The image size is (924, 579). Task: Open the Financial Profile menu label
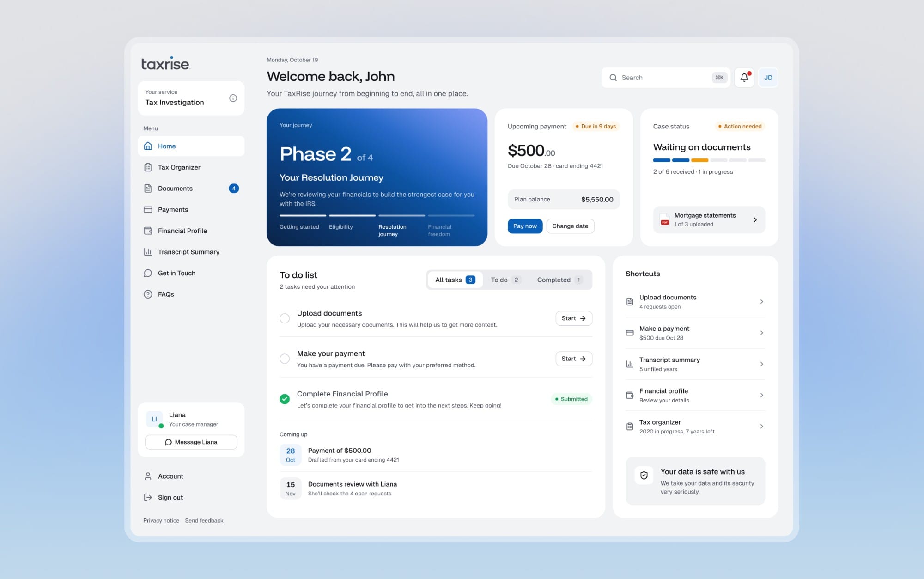(182, 231)
